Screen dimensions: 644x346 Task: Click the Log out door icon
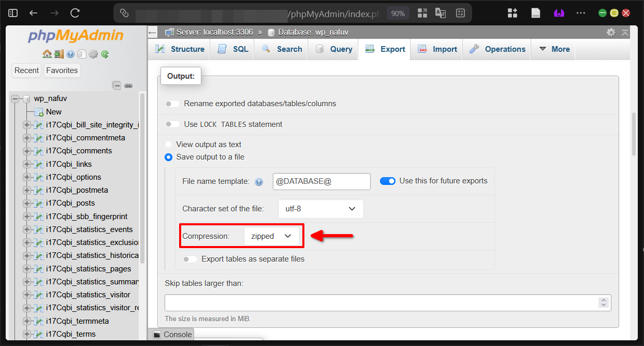coord(58,54)
